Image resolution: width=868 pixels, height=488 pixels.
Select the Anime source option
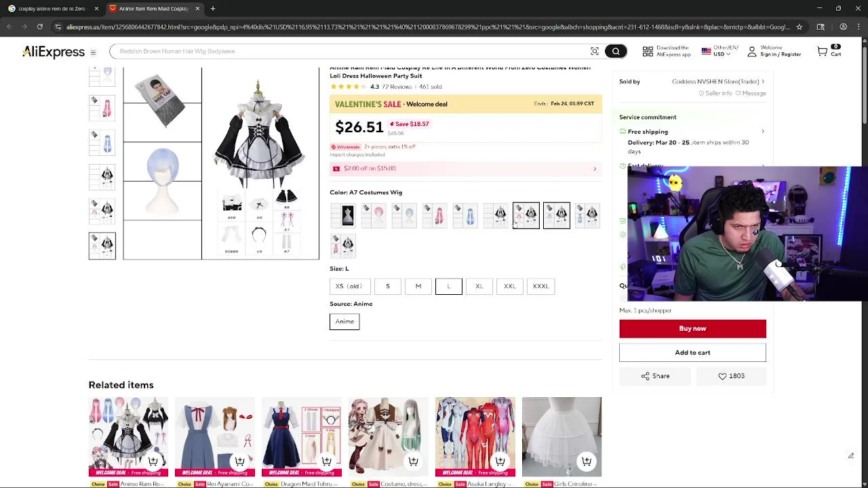tap(344, 321)
